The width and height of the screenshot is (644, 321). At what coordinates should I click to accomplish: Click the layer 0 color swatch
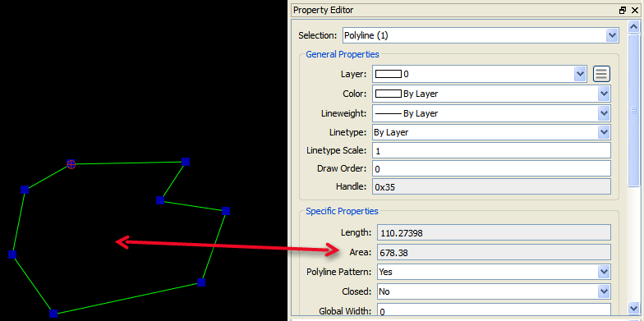[x=389, y=74]
